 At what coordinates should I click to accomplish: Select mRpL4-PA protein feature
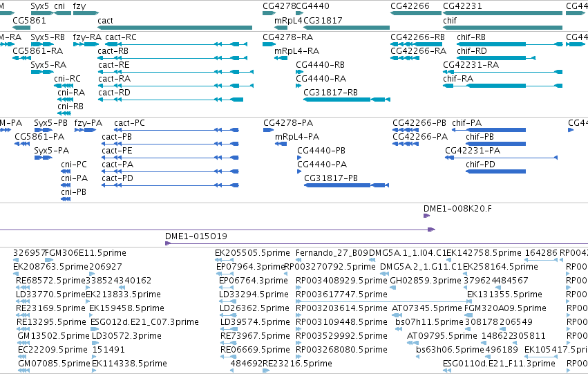click(x=281, y=144)
